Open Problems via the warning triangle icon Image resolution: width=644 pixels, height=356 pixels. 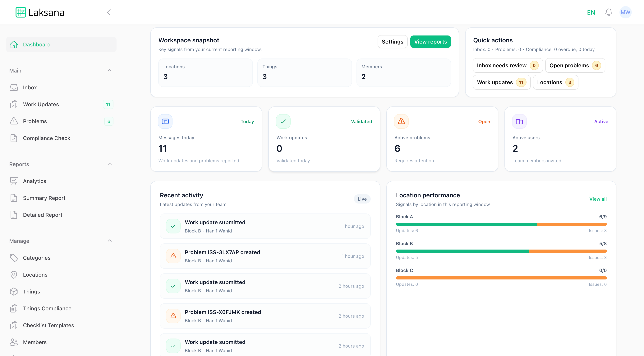14,121
